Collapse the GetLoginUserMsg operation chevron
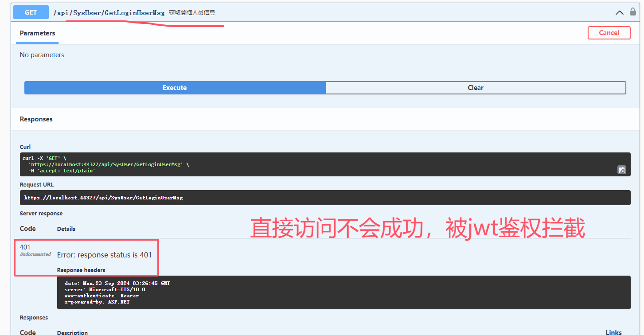 click(x=620, y=13)
